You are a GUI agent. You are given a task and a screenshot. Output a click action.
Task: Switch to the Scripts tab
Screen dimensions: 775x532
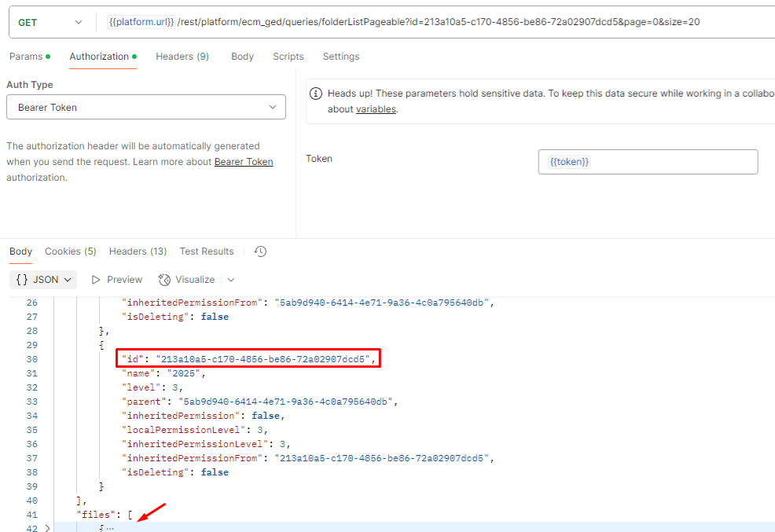click(x=288, y=57)
